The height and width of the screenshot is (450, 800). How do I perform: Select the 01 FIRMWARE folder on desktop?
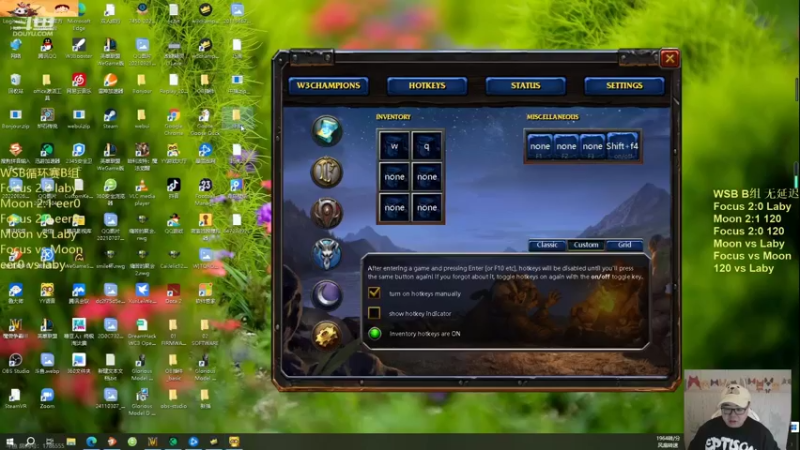point(173,332)
